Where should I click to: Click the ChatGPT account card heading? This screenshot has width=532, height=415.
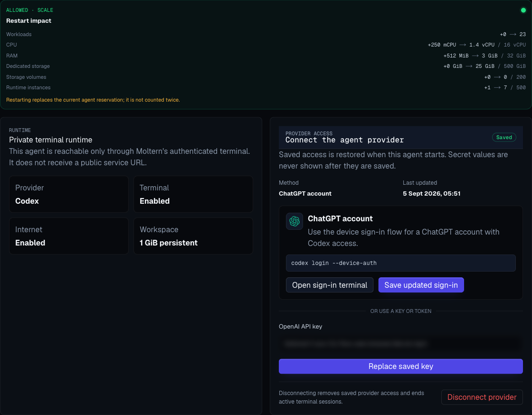click(x=340, y=219)
